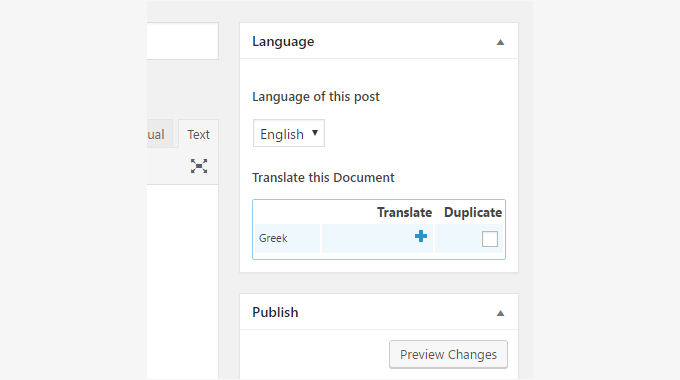
Task: Click the Translate this Document label
Action: [323, 177]
